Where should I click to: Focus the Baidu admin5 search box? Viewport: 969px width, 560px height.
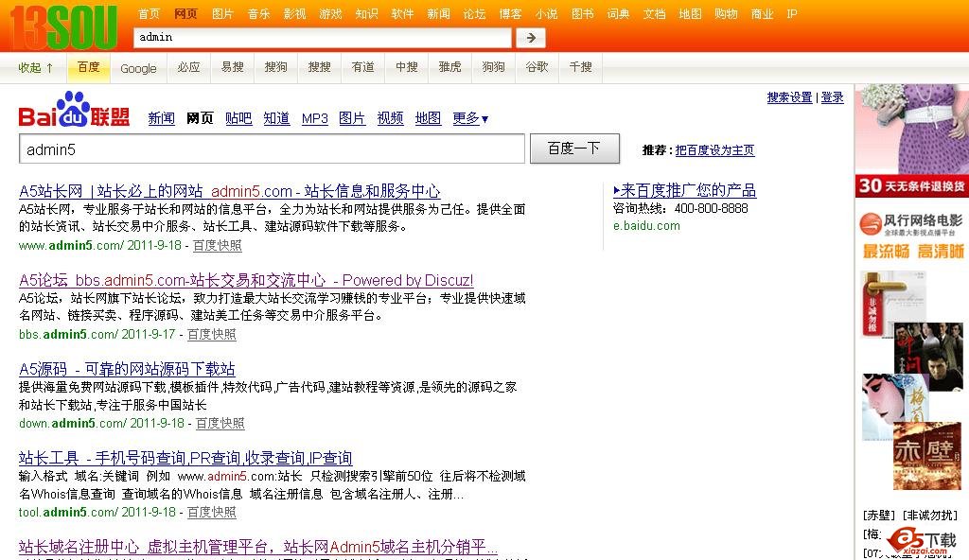click(272, 149)
